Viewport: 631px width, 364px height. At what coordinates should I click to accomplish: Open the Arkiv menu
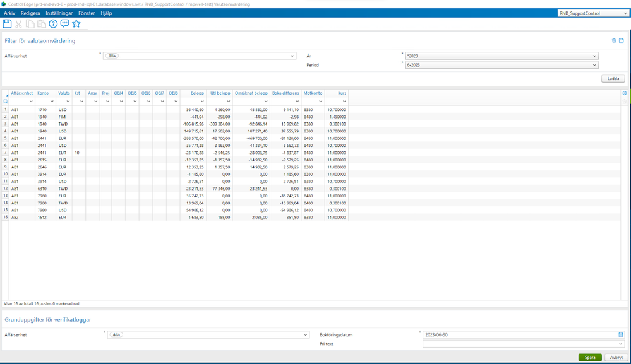click(x=9, y=13)
